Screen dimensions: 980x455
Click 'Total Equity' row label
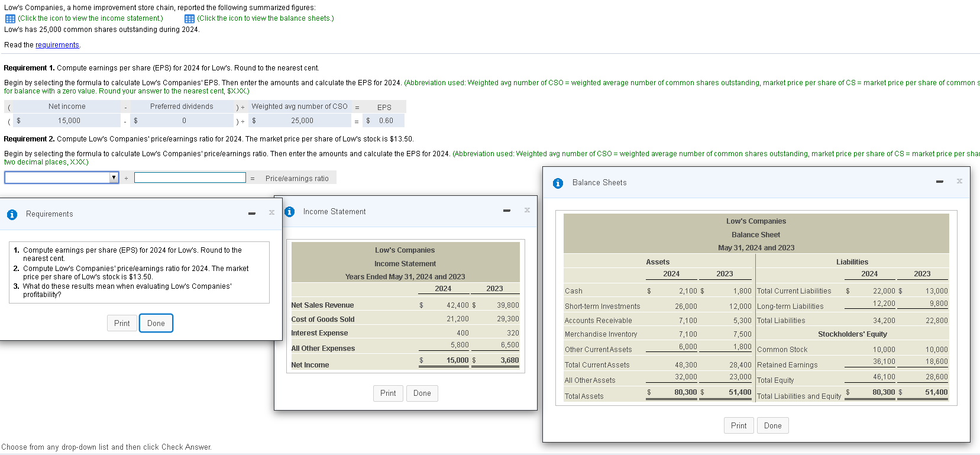(x=775, y=380)
